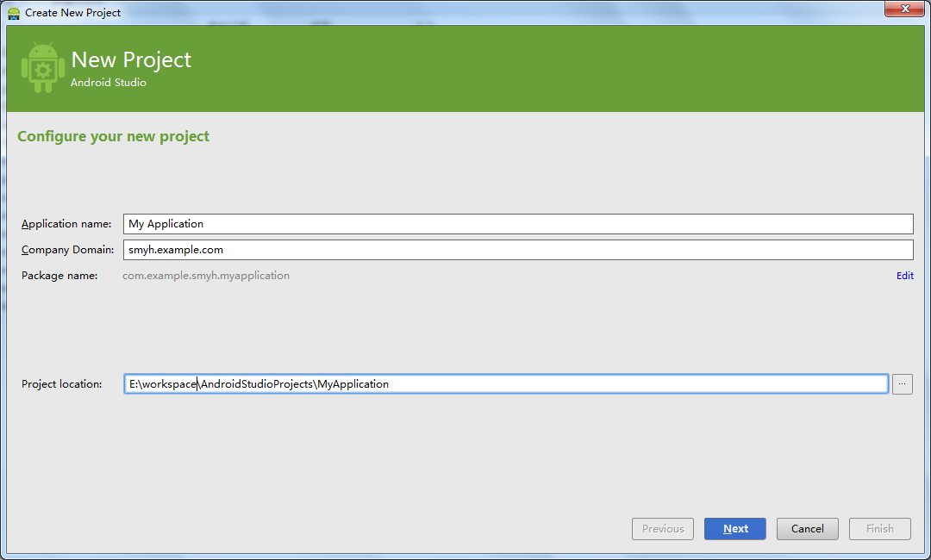Click the 'Configure your new project' heading
Screen dimensions: 931x560
tap(114, 136)
